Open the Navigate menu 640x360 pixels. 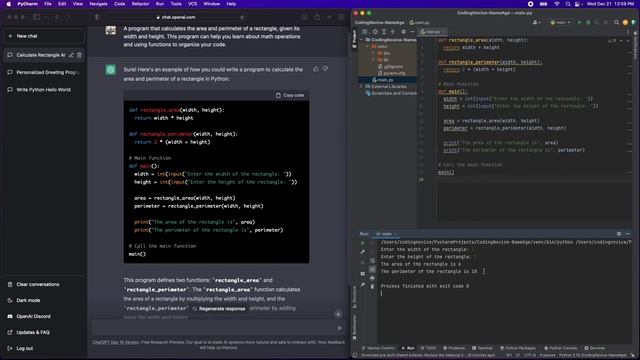pyautogui.click(x=98, y=4)
